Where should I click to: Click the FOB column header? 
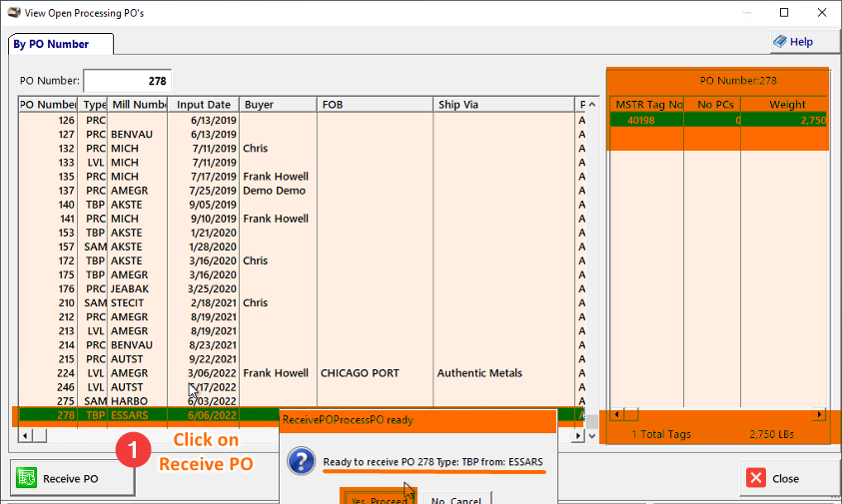[375, 104]
